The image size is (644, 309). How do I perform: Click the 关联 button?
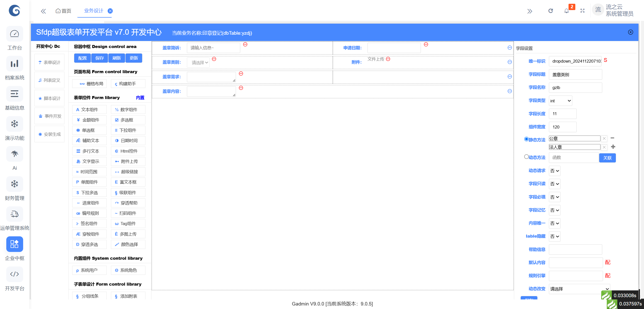coord(607,158)
